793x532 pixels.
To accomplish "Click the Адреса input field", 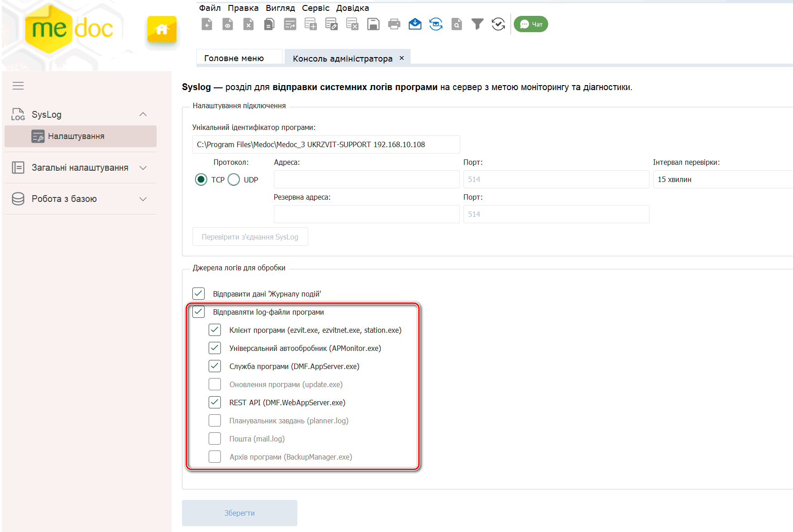I will click(x=366, y=179).
